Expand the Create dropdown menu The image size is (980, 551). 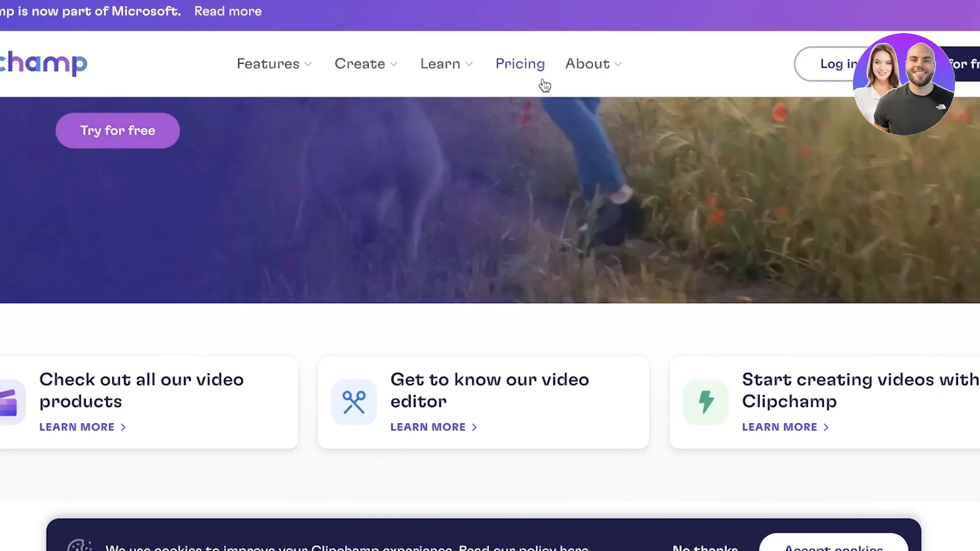coord(366,64)
